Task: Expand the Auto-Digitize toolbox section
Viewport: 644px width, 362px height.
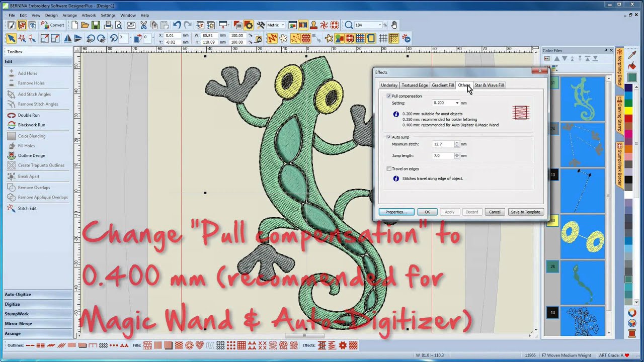Action: coord(38,294)
